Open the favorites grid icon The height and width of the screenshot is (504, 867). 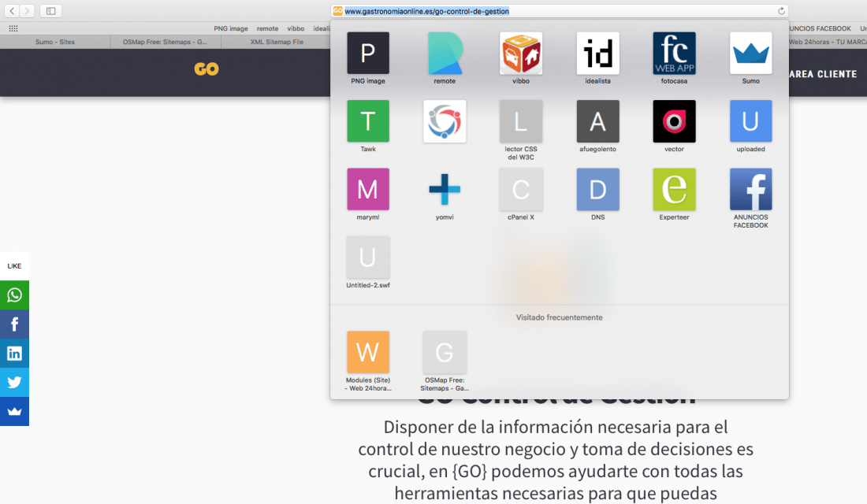click(13, 28)
